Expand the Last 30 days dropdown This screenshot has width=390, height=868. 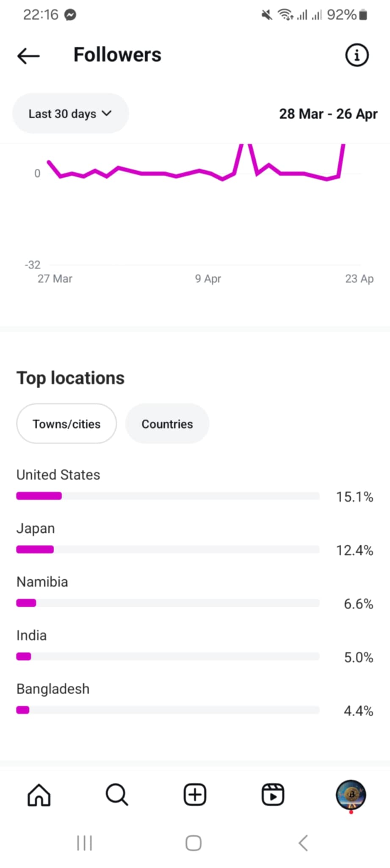pyautogui.click(x=70, y=114)
